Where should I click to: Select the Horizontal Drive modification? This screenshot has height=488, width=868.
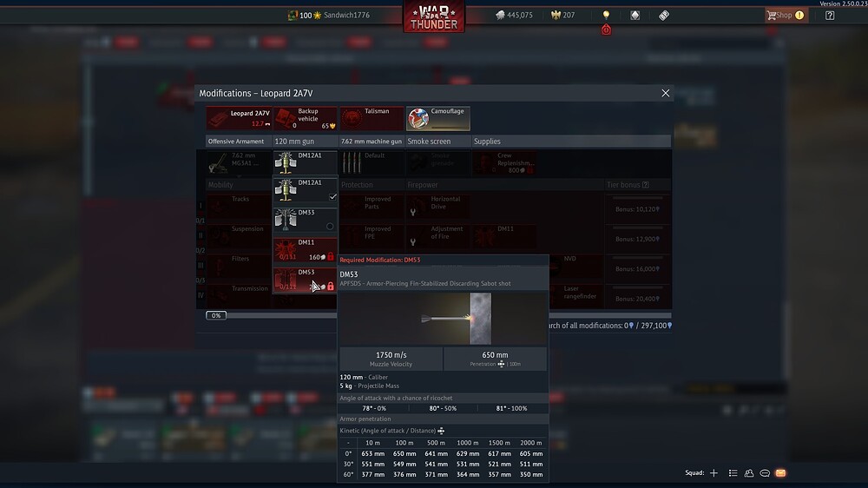tap(437, 206)
